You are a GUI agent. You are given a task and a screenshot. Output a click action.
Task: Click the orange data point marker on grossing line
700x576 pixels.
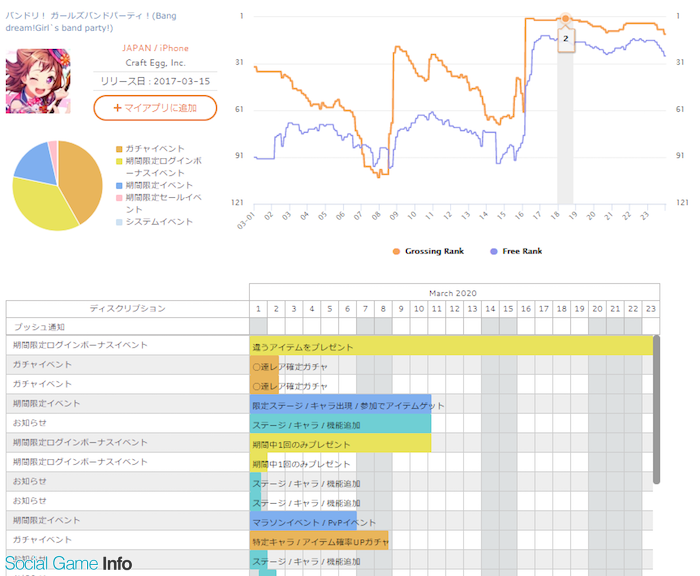pyautogui.click(x=566, y=19)
